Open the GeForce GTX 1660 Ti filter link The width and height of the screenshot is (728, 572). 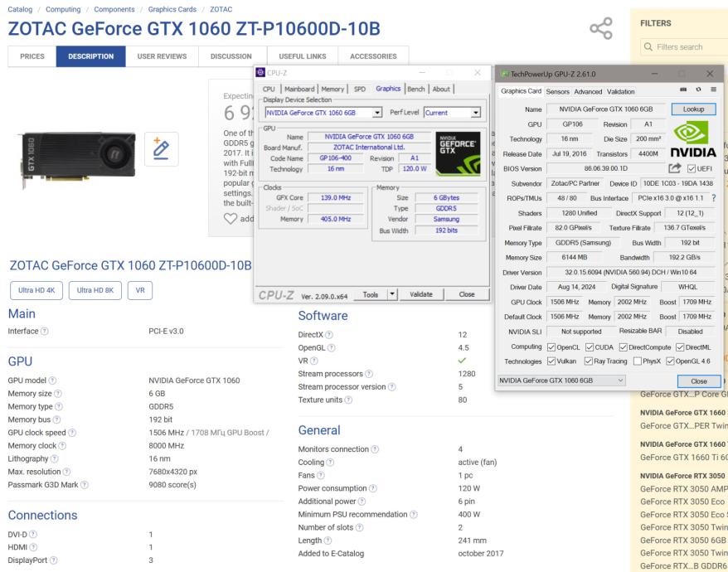coord(683,458)
